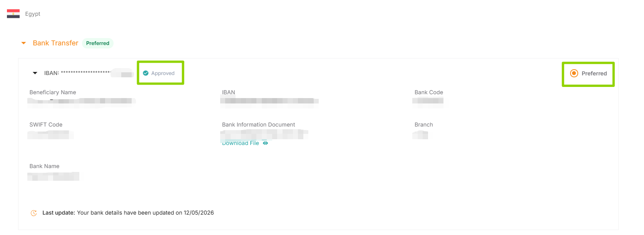
Task: Collapse the IBAN details black triangle
Action: [x=35, y=73]
